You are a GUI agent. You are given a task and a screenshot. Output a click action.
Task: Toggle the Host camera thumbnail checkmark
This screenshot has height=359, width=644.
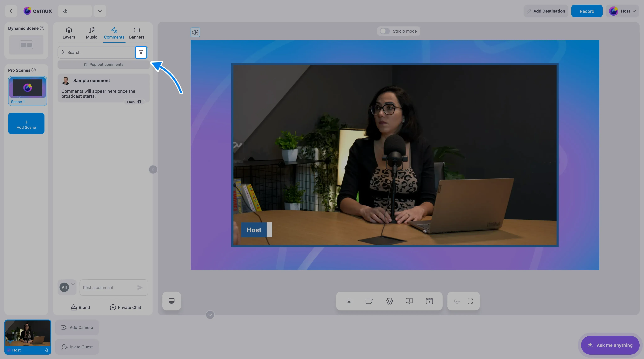pyautogui.click(x=9, y=350)
